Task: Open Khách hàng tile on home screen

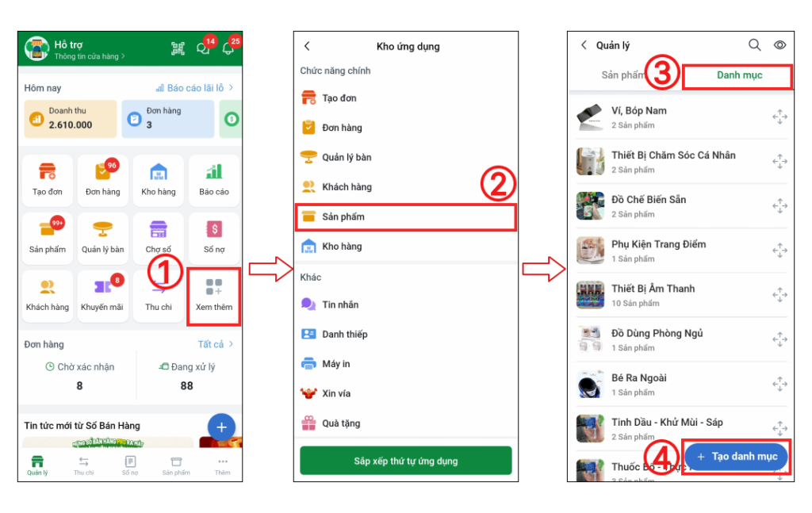Action: point(47,296)
